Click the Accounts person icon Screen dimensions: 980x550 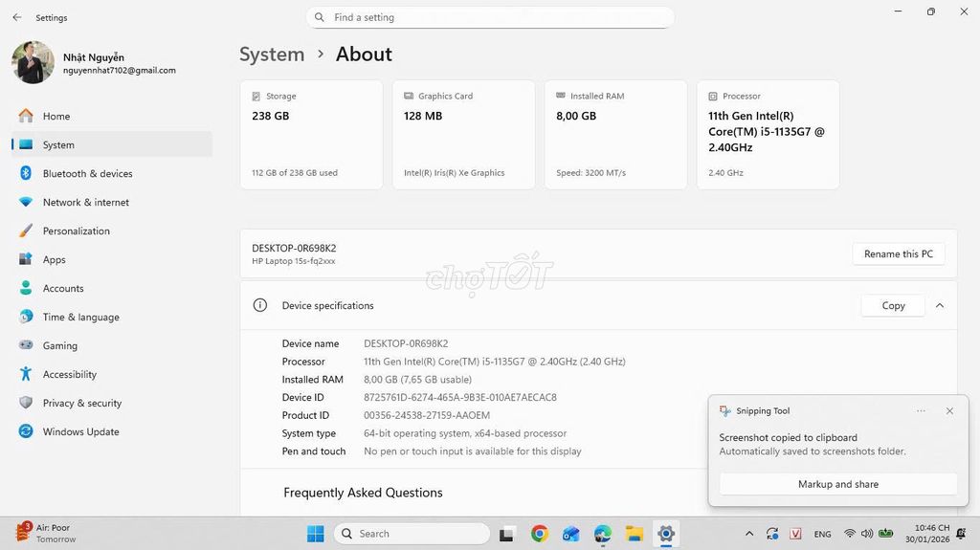click(26, 288)
